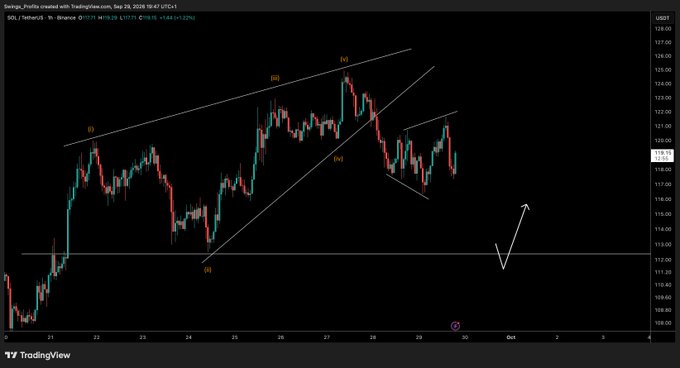Click the 121.00 price axis label
This screenshot has height=368, width=680.
(663, 126)
